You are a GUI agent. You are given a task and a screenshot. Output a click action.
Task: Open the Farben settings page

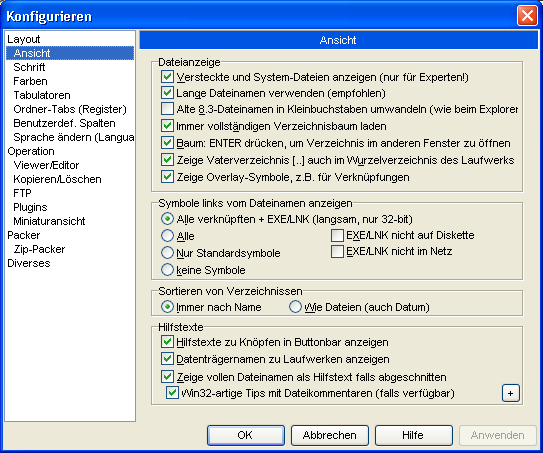click(x=30, y=81)
